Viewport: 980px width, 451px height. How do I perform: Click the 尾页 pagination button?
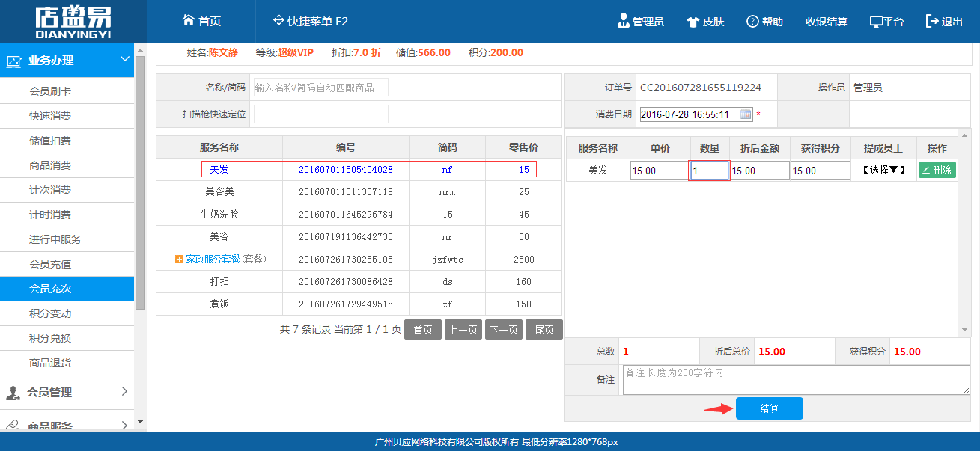pyautogui.click(x=544, y=330)
